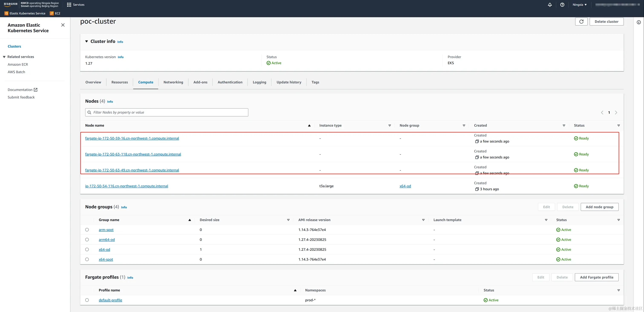644x312 pixels.
Task: Open the info panel icon at right edge
Action: pyautogui.click(x=639, y=23)
